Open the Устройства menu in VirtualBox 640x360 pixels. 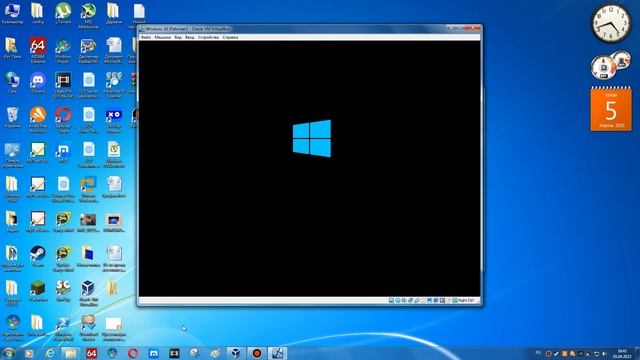[208, 37]
